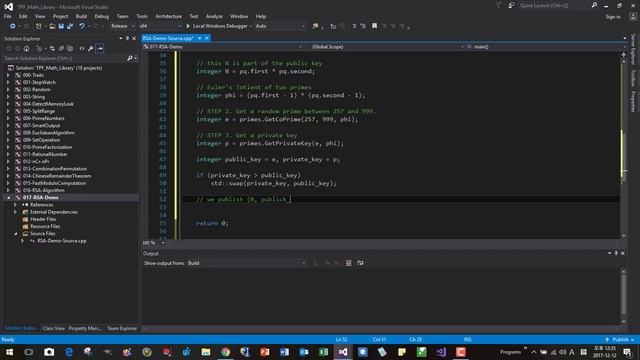The width and height of the screenshot is (640, 360).
Task: Collapse the 017-RSA-Demo project node
Action: 8,198
